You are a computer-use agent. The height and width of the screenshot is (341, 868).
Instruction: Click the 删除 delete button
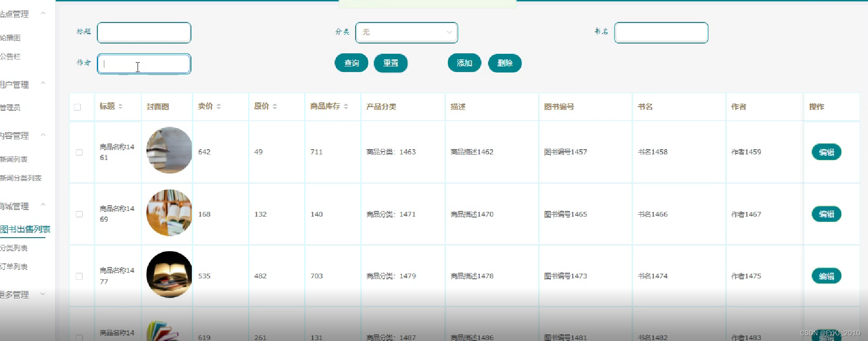(x=505, y=63)
